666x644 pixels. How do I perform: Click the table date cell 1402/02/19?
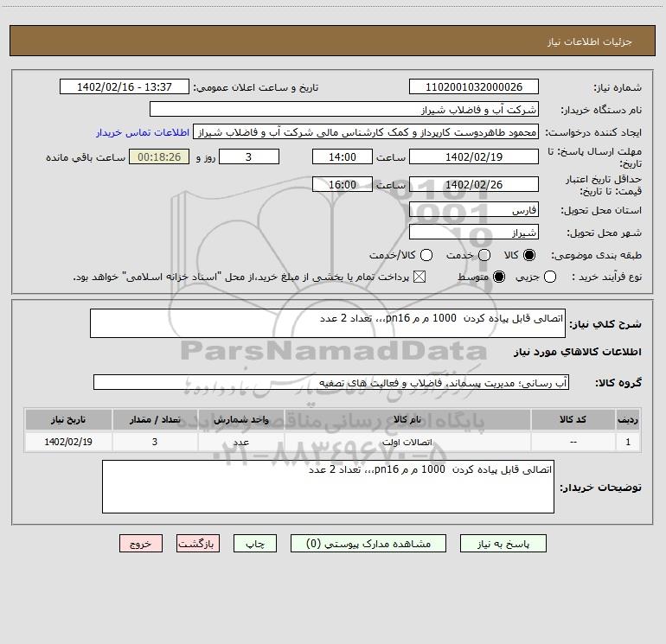tap(68, 442)
